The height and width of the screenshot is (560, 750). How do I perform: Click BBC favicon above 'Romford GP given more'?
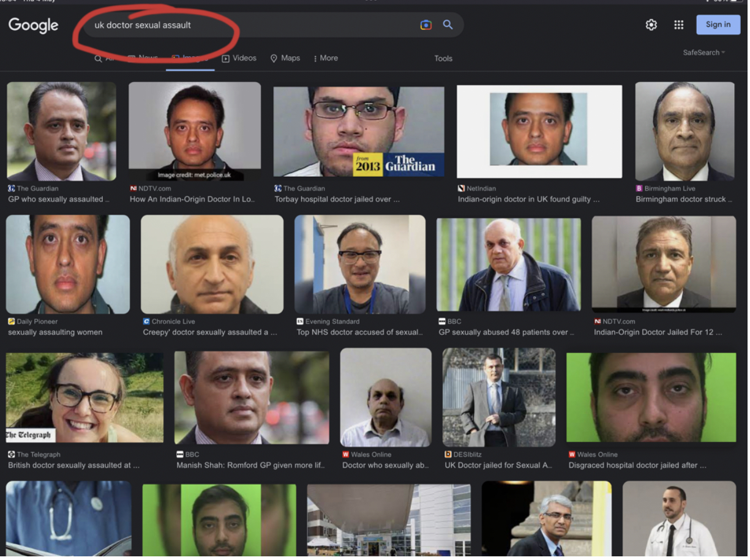point(180,455)
